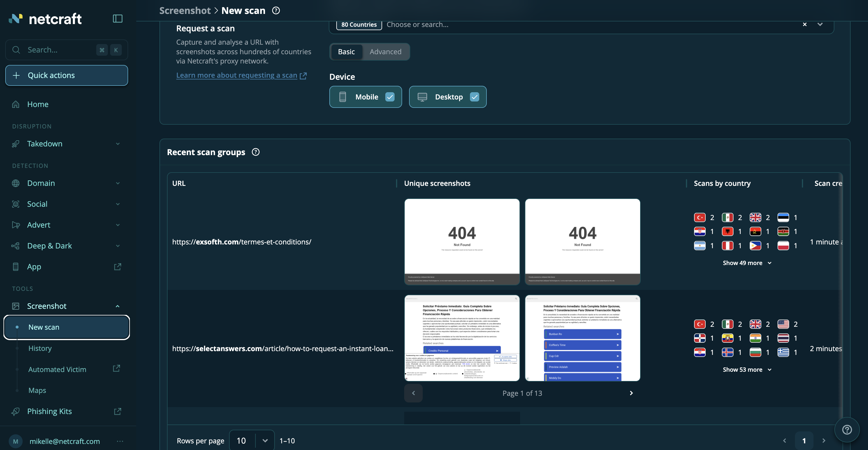The height and width of the screenshot is (450, 868).
Task: Open floating help button at bottom right
Action: click(847, 429)
